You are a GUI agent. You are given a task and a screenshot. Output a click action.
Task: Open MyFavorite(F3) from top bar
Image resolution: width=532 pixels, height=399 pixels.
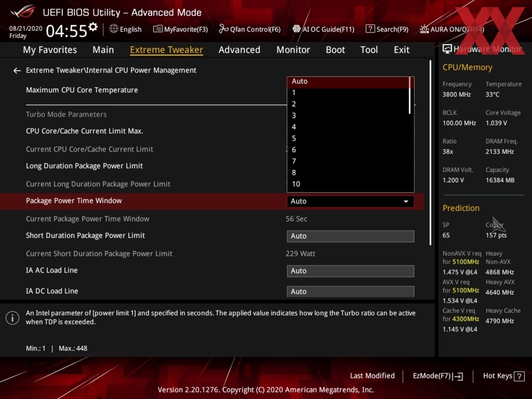click(x=180, y=29)
